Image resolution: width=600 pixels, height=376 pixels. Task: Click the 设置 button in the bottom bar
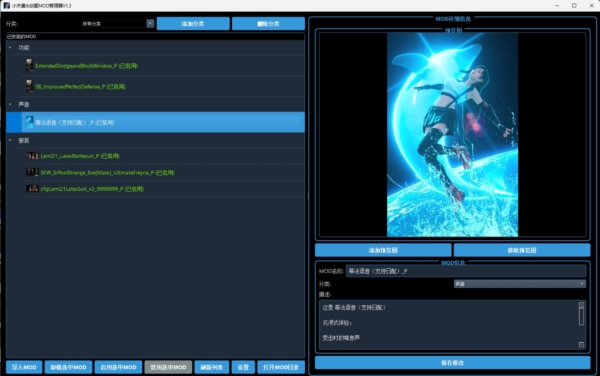(243, 367)
